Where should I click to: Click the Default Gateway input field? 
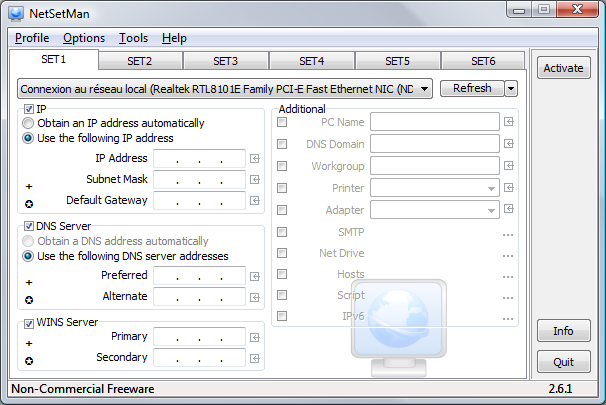[199, 200]
